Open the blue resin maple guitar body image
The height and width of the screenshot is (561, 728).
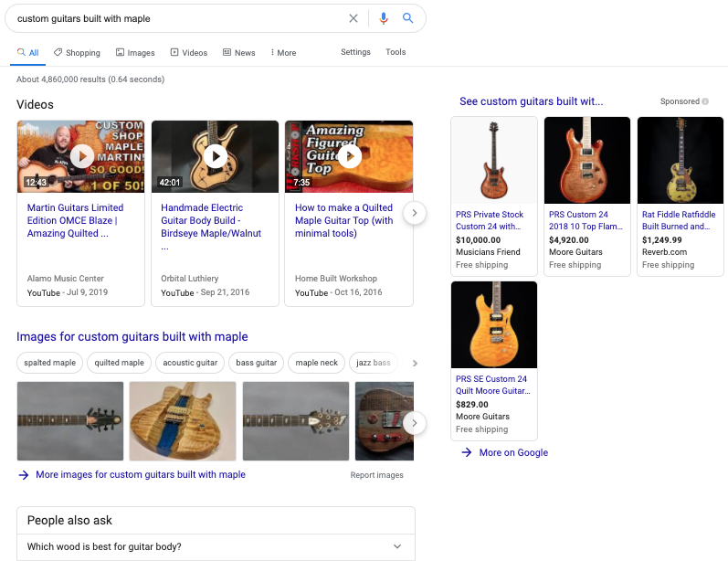coord(183,421)
